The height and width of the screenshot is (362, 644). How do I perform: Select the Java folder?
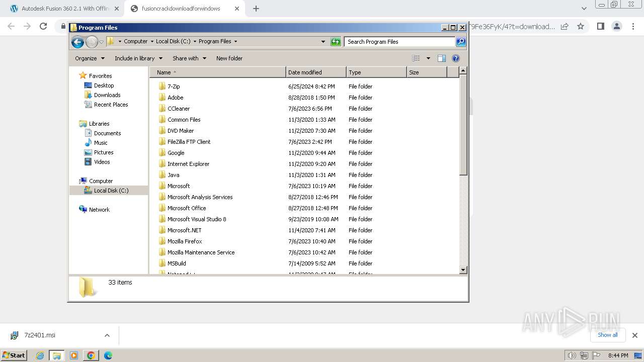tap(173, 175)
